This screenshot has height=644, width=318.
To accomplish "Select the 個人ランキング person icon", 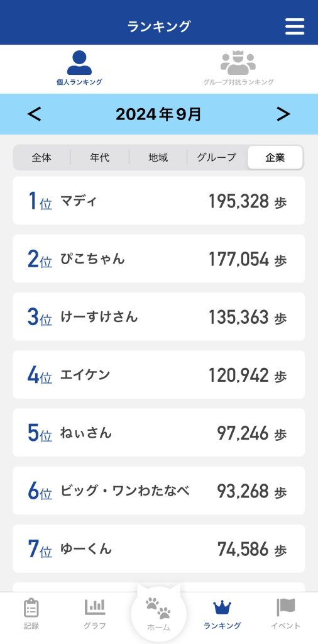I will pos(79,63).
